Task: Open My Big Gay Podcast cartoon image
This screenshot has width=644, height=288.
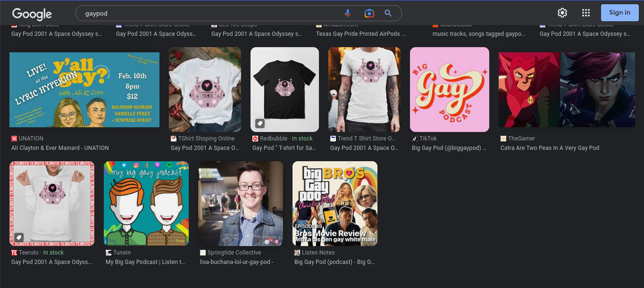Action: click(146, 204)
